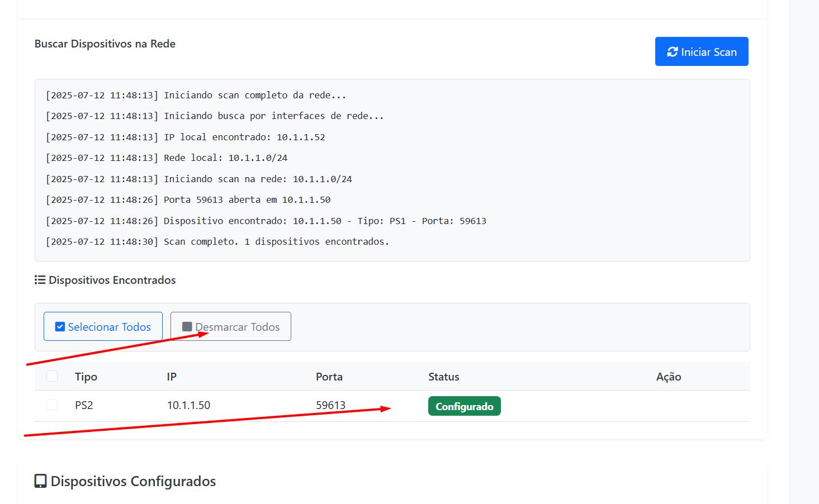Start a network scan with Iniciar Scan
Viewport: 819px width, 504px height.
[x=702, y=51]
